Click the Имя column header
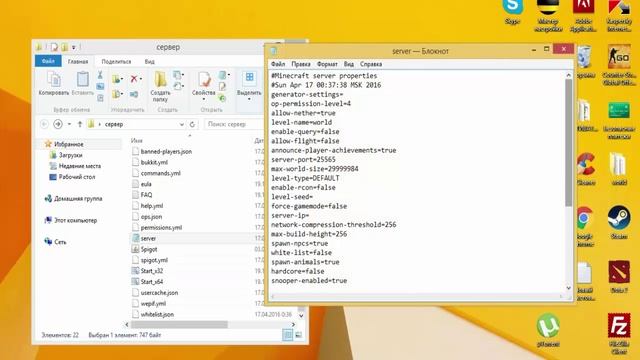This screenshot has height=360, width=640. [x=137, y=140]
